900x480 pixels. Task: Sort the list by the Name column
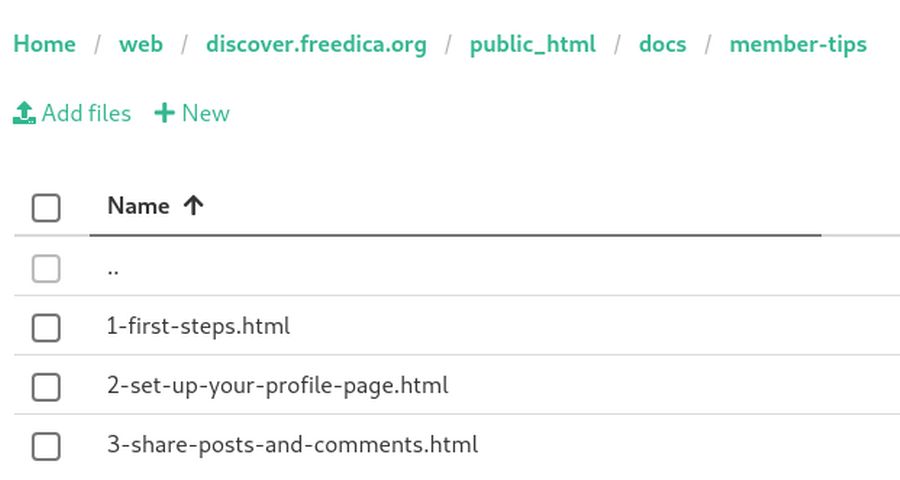pos(138,206)
